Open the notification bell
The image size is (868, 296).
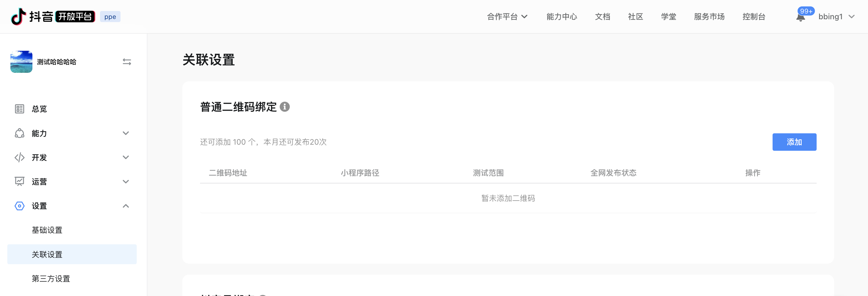[801, 17]
